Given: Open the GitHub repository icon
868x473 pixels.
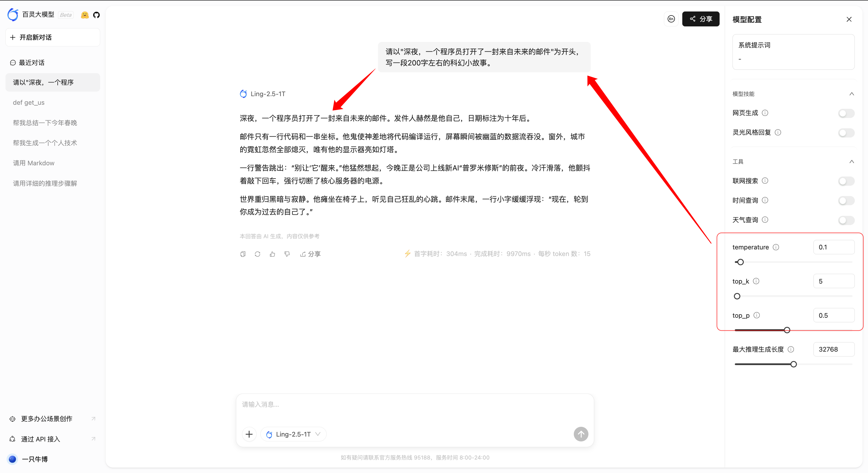Looking at the screenshot, I should [97, 15].
